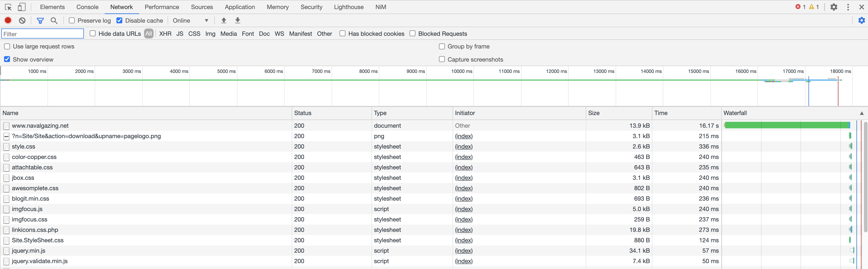Toggle the filter funnel icon
Screen dimensions: 868x269
click(x=40, y=21)
